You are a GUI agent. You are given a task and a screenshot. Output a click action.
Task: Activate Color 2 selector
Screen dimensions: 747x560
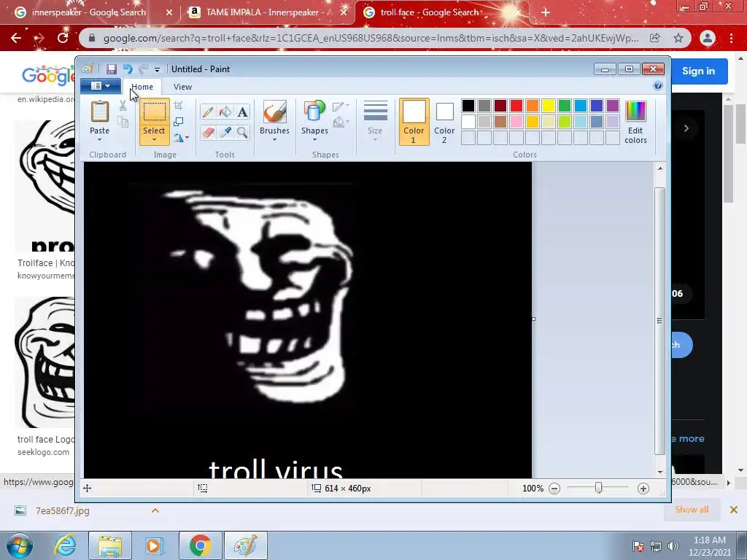pyautogui.click(x=444, y=122)
